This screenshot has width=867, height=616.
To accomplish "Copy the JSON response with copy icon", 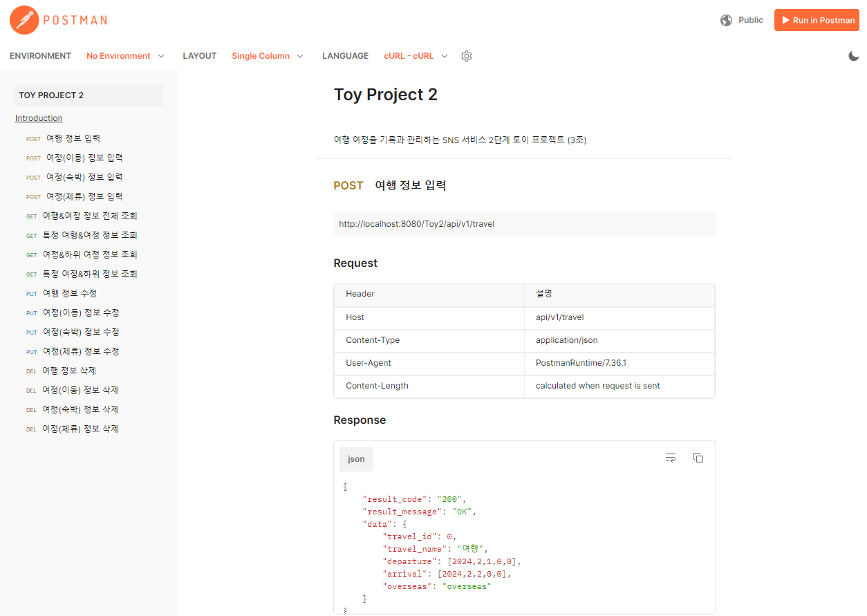I will click(698, 458).
